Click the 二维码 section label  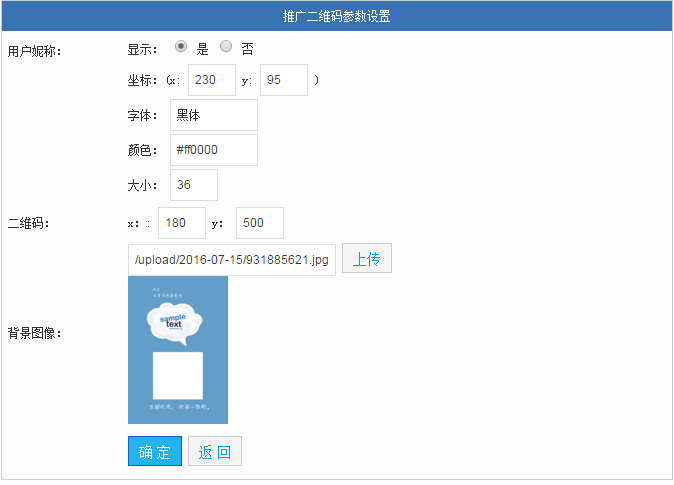pos(28,224)
